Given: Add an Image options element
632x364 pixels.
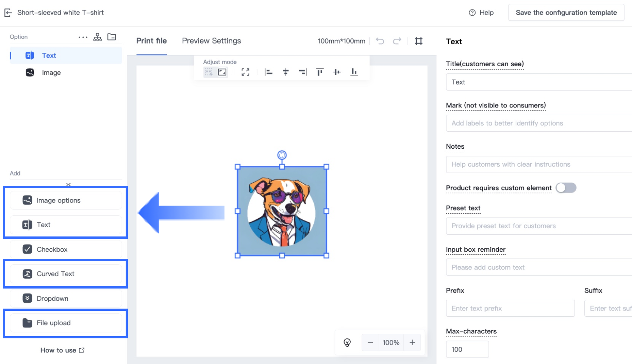Looking at the screenshot, I should [66, 200].
